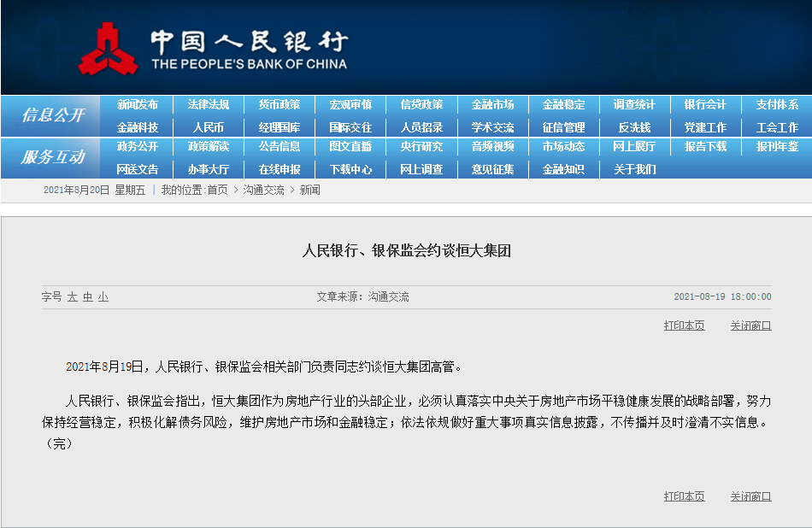The width and height of the screenshot is (812, 528).
Task: Click the date 2021年8月20日 星期五
Action: (x=94, y=190)
